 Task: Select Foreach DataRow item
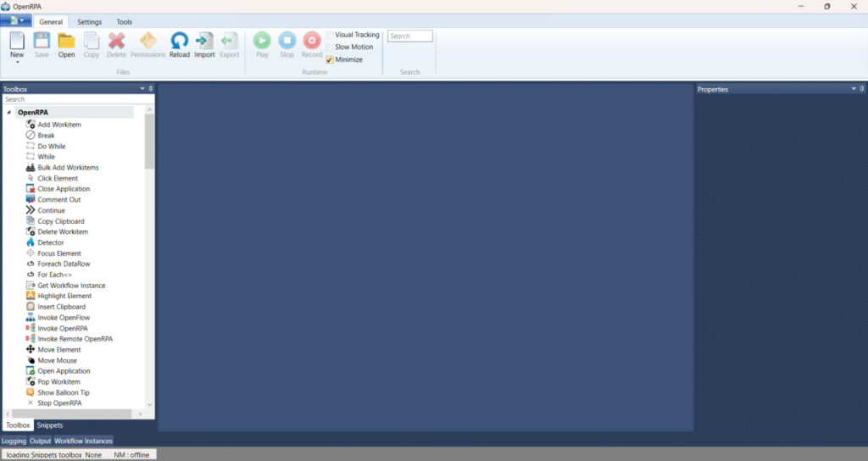pyautogui.click(x=58, y=264)
